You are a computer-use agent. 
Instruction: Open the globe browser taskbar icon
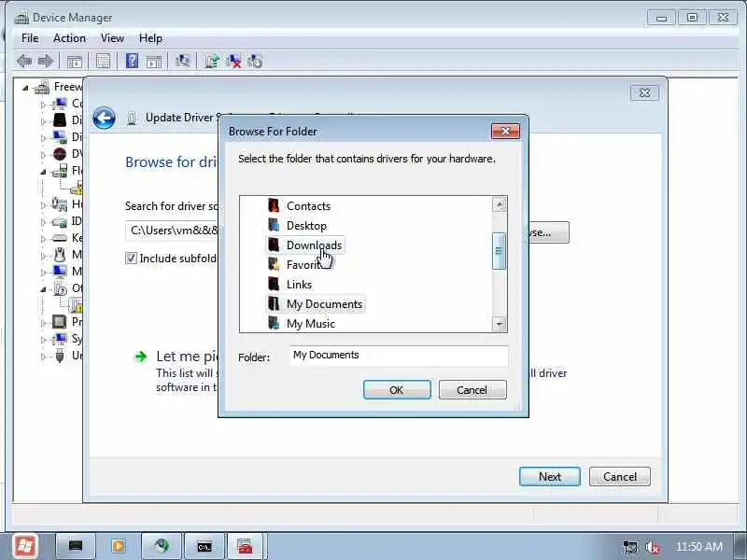coord(162,546)
